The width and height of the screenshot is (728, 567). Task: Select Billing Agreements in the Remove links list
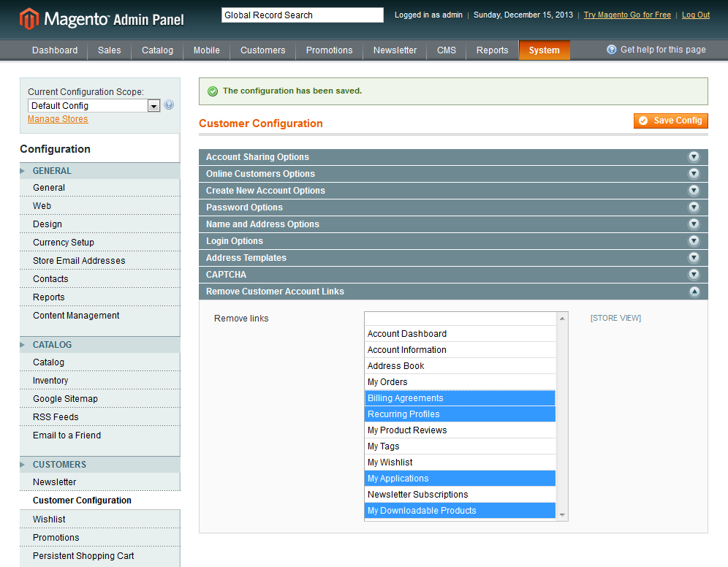tap(460, 398)
